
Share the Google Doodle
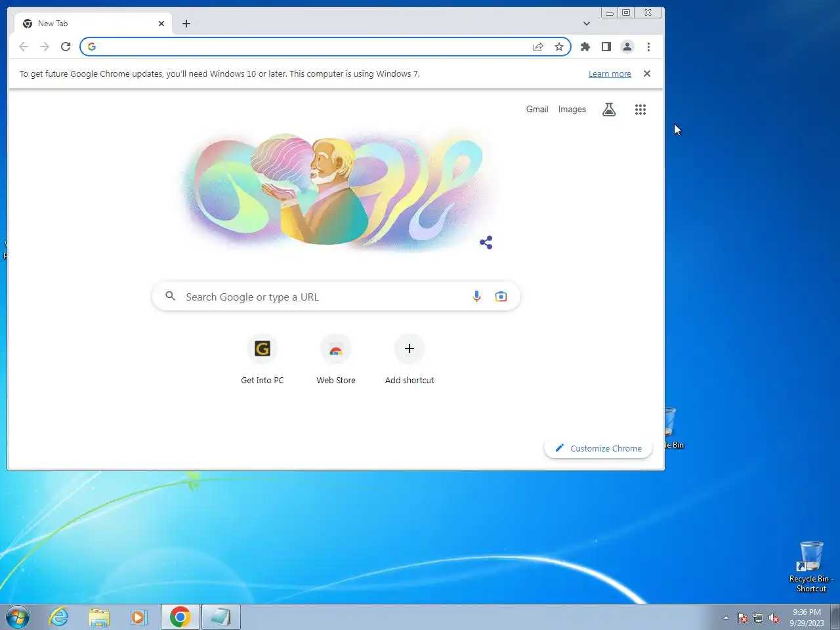[x=486, y=243]
